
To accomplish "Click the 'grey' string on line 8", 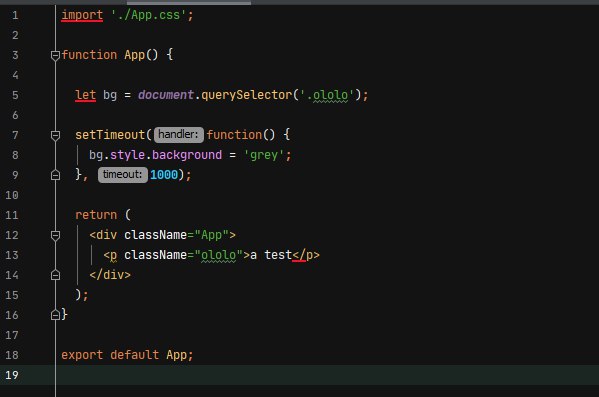I will click(x=264, y=155).
